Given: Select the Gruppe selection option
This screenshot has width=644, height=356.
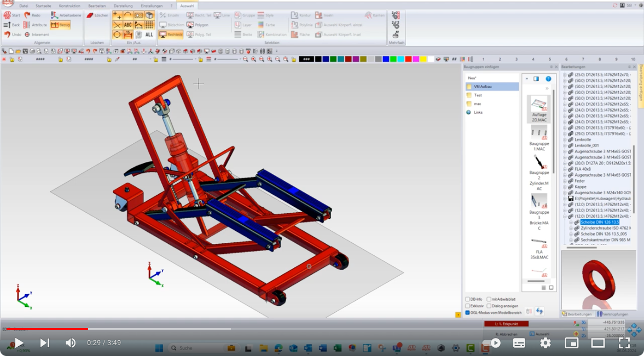Looking at the screenshot, I should click(x=245, y=15).
